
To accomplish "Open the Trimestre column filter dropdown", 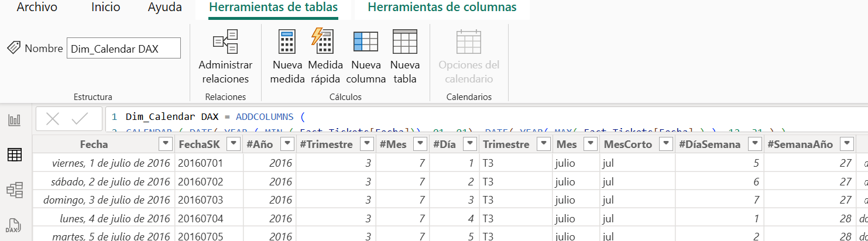I will [544, 144].
